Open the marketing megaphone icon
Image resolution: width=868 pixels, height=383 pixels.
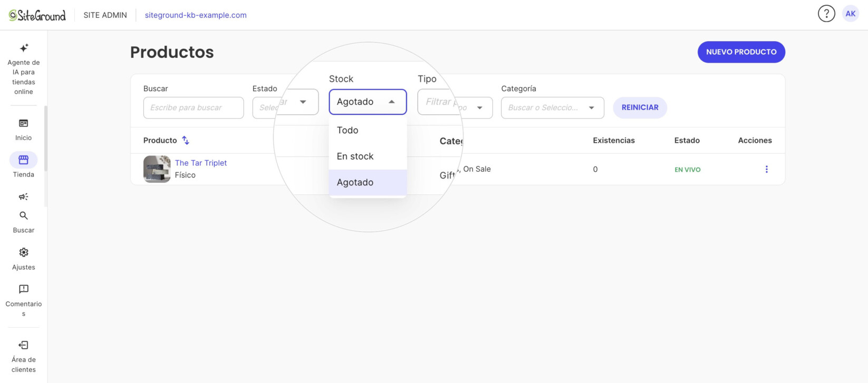23,197
